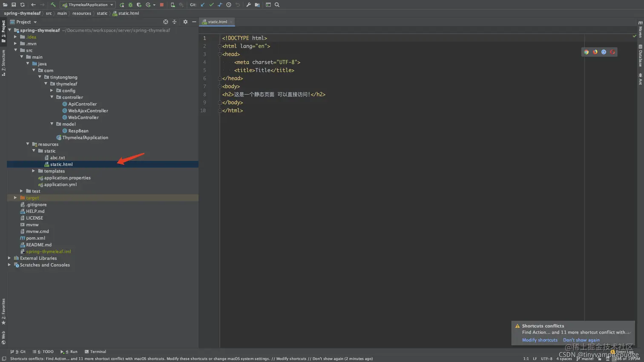
Task: Open the Terminal tool window tab
Action: (x=95, y=352)
